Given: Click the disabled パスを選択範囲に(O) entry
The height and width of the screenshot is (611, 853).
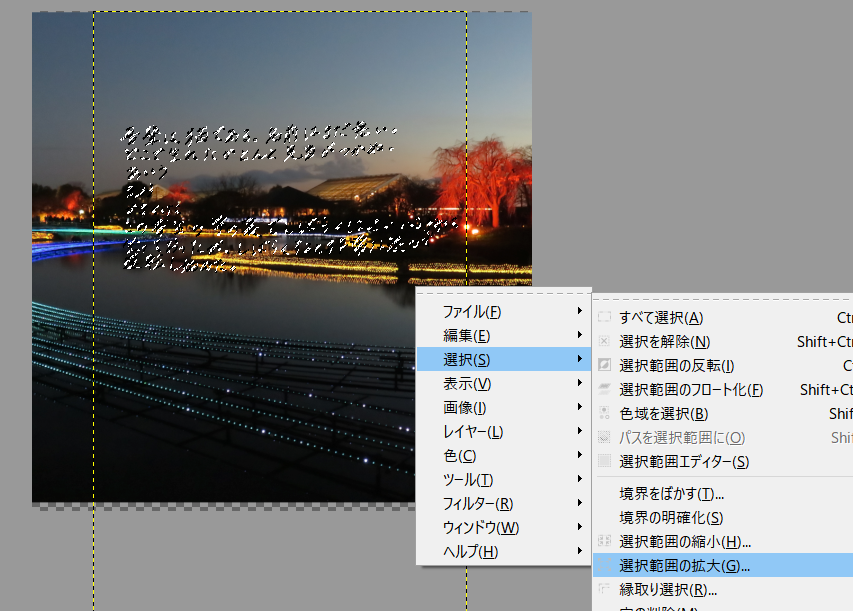Looking at the screenshot, I should tap(723, 437).
